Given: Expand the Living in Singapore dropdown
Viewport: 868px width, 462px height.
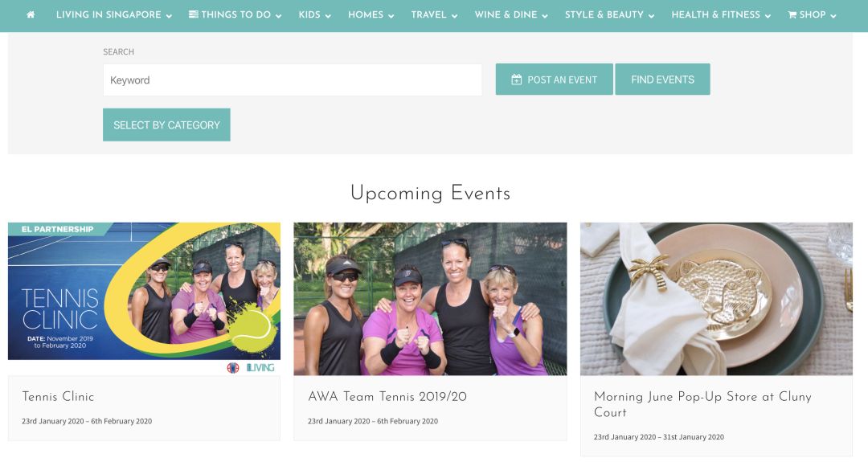Looking at the screenshot, I should pyautogui.click(x=114, y=15).
